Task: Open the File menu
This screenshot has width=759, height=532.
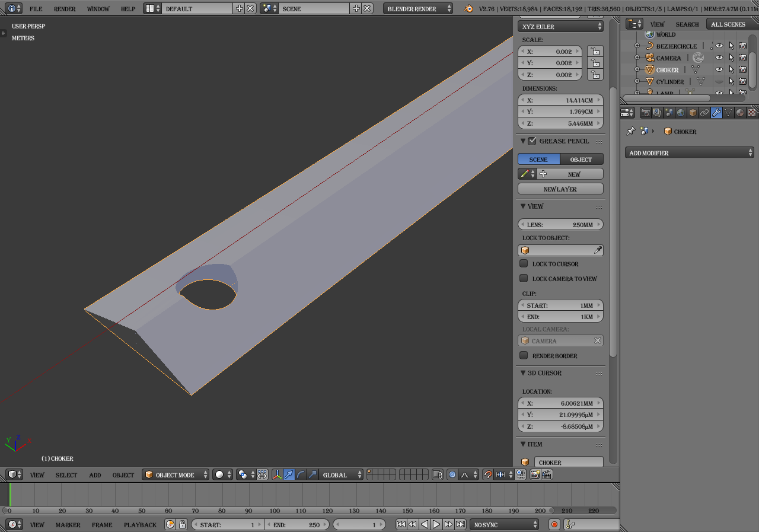Action: [x=36, y=9]
